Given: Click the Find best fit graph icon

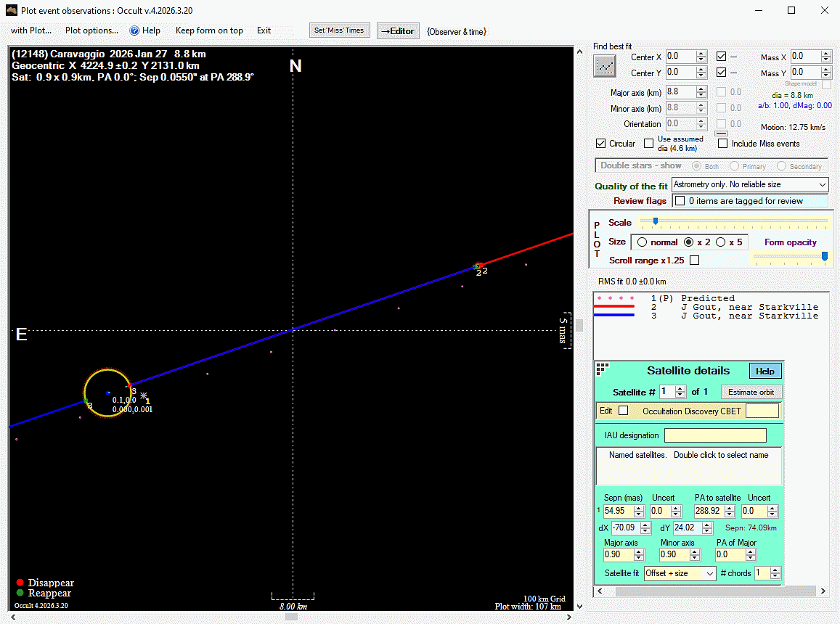Looking at the screenshot, I should point(604,66).
